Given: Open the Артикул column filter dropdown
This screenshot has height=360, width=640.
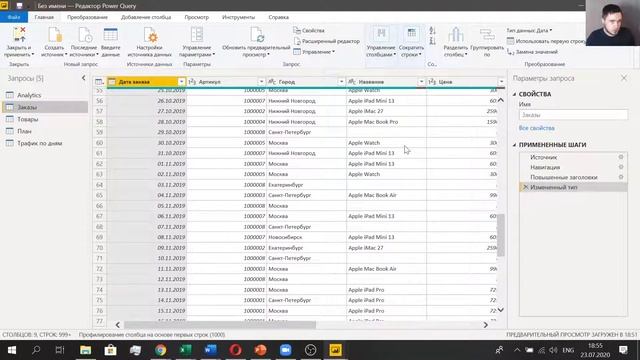Looking at the screenshot, I should 261,82.
